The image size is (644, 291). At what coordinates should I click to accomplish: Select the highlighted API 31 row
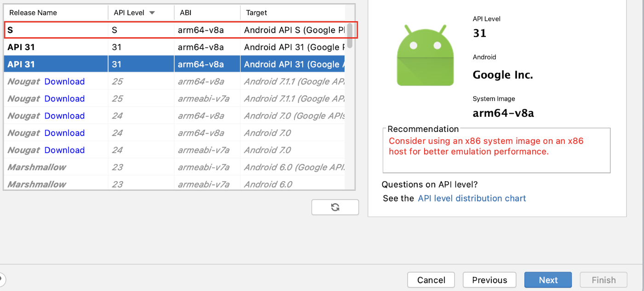175,64
